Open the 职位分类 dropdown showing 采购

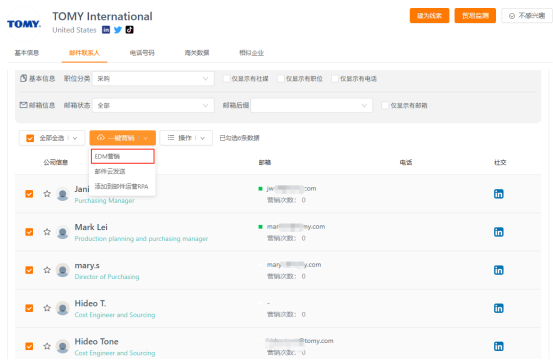[153, 79]
